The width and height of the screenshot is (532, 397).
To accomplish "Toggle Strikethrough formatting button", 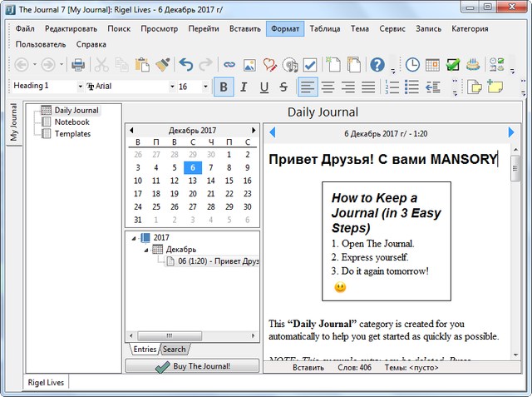I will pyautogui.click(x=284, y=87).
